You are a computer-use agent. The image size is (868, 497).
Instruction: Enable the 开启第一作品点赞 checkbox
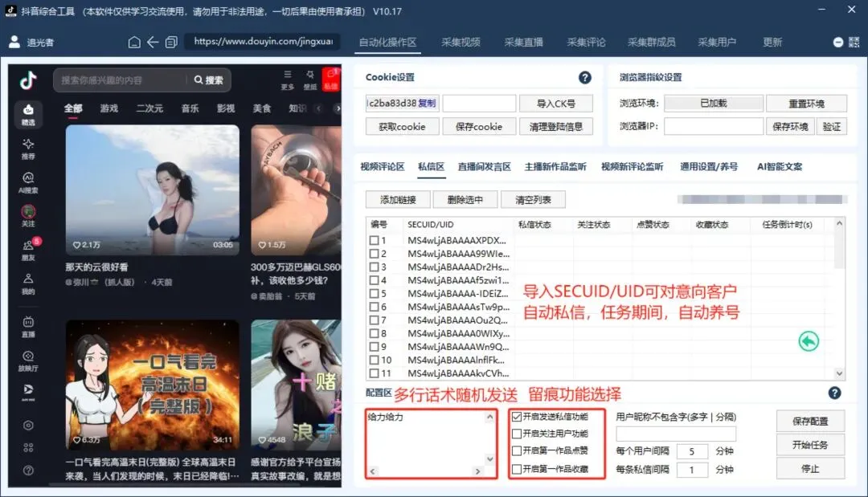[x=517, y=450]
